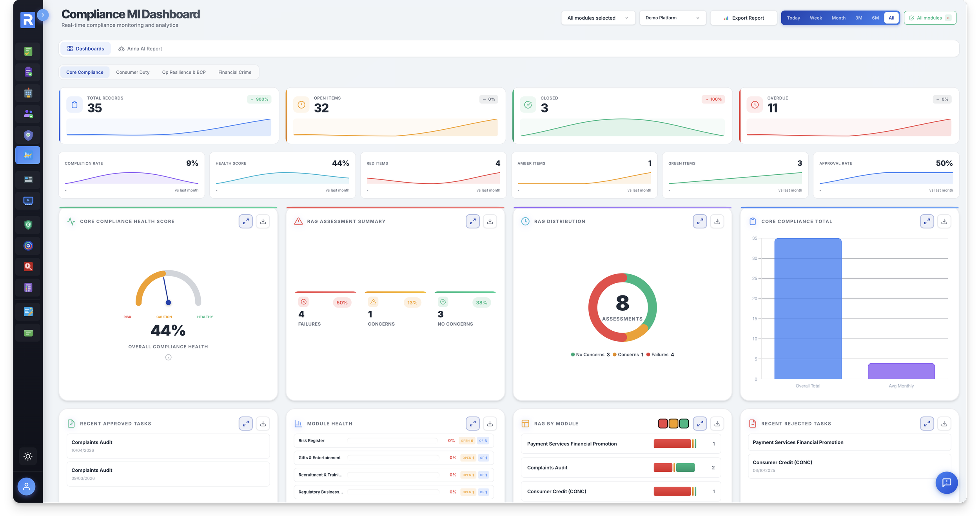The height and width of the screenshot is (516, 980).
Task: Click the red magnifier investigation icon in sidebar
Action: point(27,266)
